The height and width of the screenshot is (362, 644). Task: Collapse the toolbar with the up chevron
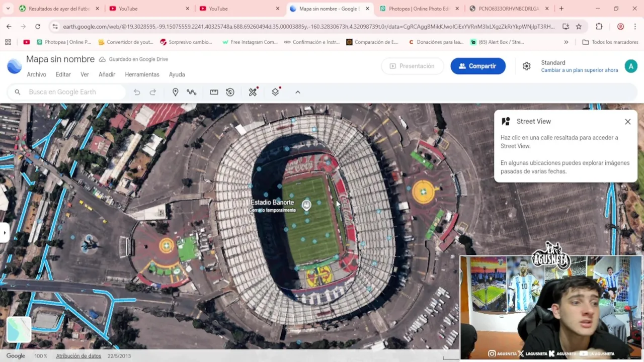[x=298, y=92]
